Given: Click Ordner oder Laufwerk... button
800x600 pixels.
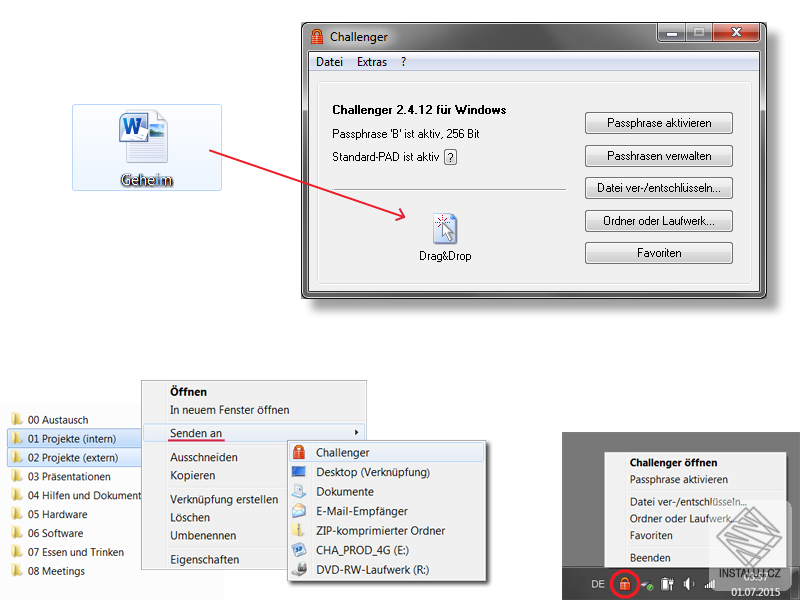Looking at the screenshot, I should point(659,221).
